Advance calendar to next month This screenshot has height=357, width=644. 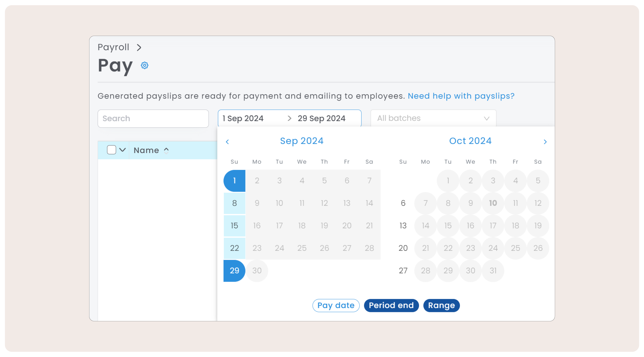click(x=545, y=142)
